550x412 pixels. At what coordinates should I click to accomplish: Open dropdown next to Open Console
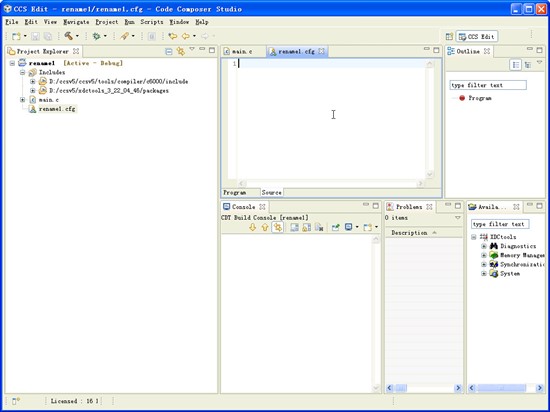tap(376, 227)
